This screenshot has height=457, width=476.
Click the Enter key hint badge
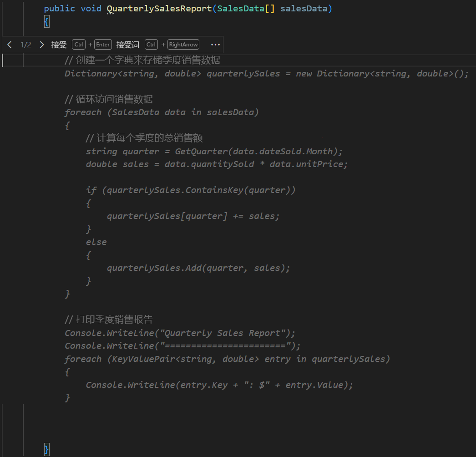pyautogui.click(x=103, y=44)
